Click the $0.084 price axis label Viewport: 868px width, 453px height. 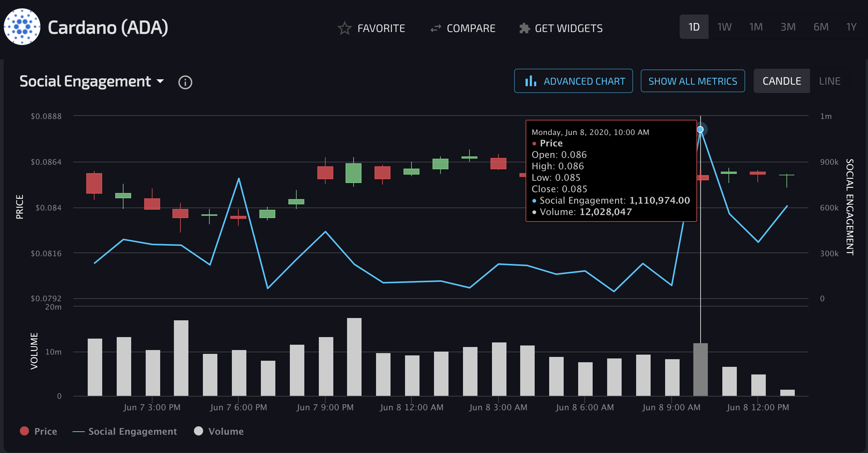[48, 208]
